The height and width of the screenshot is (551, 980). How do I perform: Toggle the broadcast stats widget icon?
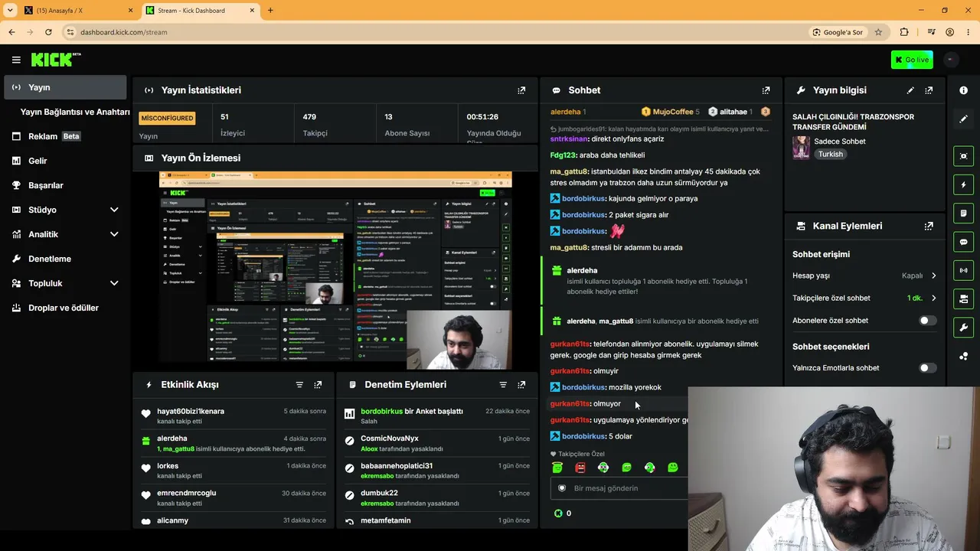pos(963,270)
